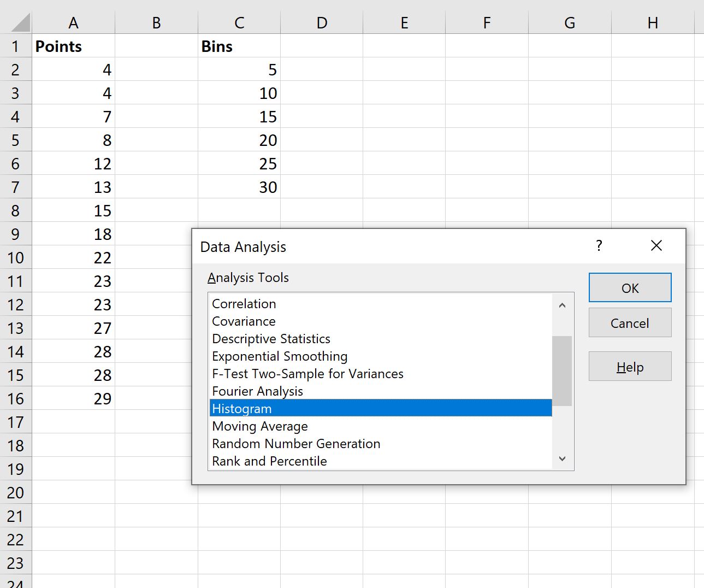
Task: Select row 1 header
Action: coord(16,46)
